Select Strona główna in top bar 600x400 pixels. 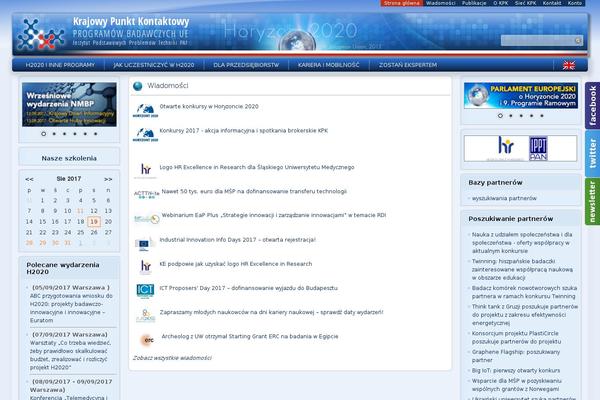401,3
